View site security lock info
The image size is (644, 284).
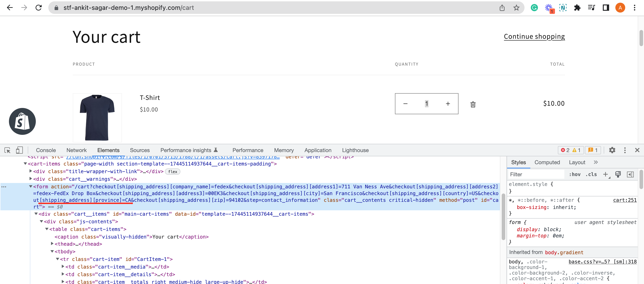(56, 8)
